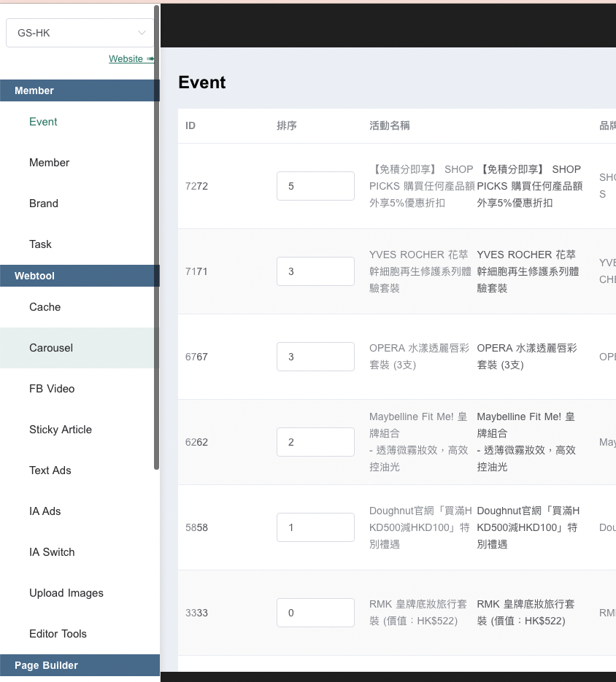Click dark Doughnut官網 event name
The image size is (616, 682).
[528, 527]
